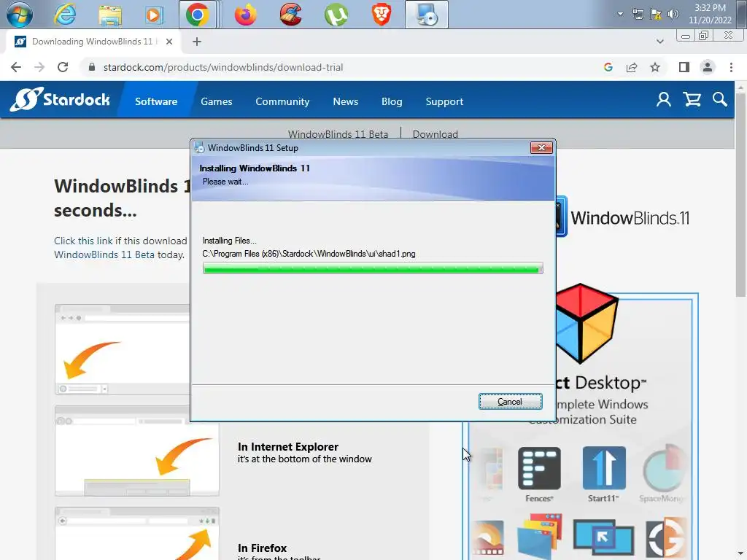View site security lock information

tap(92, 67)
